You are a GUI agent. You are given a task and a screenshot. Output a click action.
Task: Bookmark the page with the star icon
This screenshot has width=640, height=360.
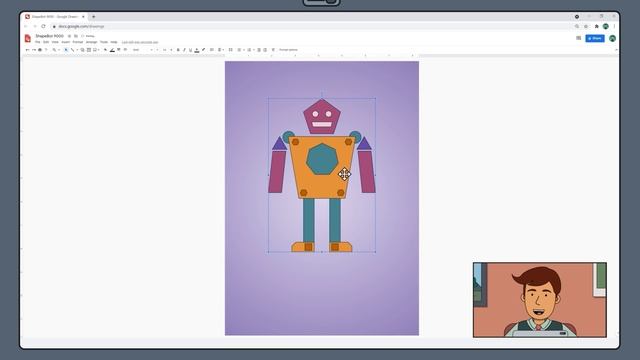586,26
